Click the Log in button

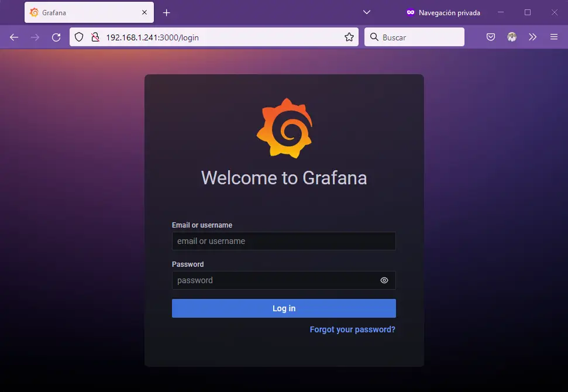[284, 308]
